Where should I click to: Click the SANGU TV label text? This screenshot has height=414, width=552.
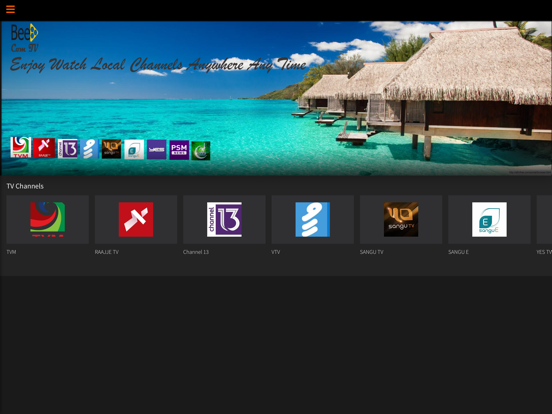click(372, 252)
